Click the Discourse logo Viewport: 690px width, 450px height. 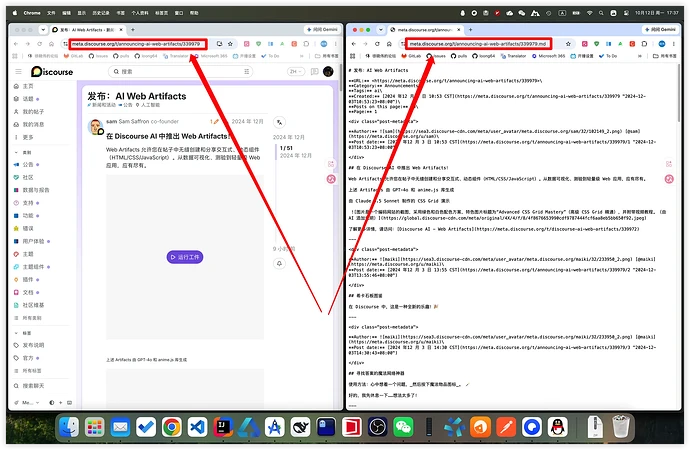(x=52, y=71)
